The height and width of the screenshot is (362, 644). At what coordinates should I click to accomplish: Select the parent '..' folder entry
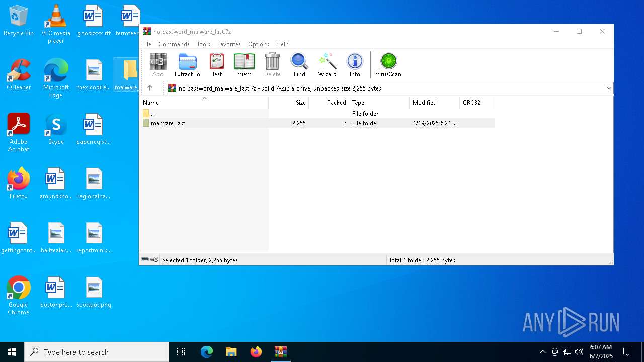[x=317, y=113]
